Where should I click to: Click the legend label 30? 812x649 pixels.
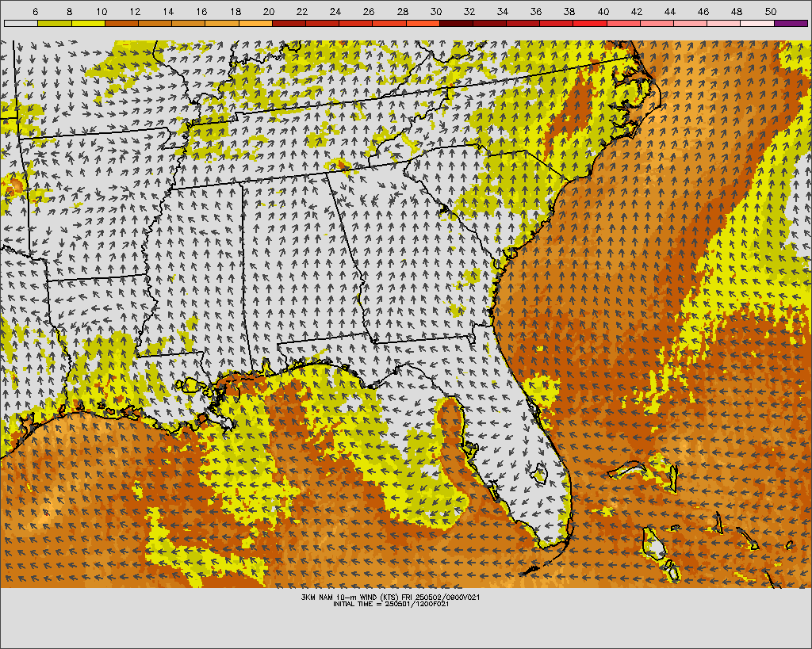coord(436,11)
